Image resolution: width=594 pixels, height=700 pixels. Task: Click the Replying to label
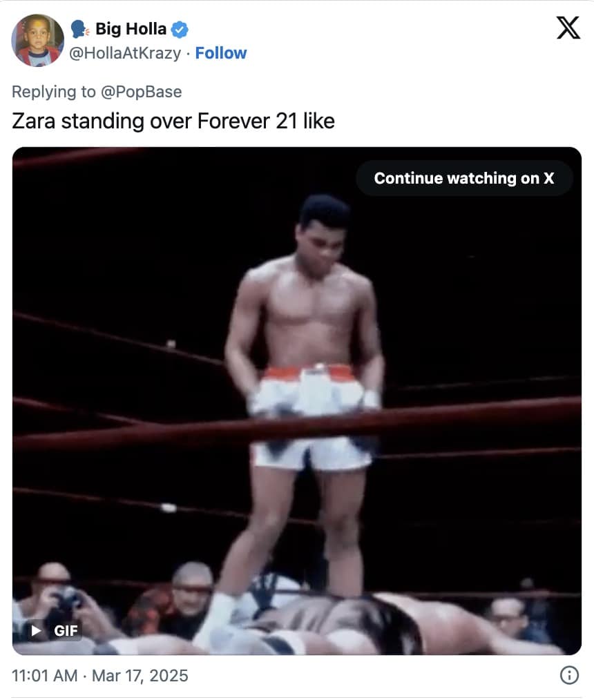tap(54, 92)
